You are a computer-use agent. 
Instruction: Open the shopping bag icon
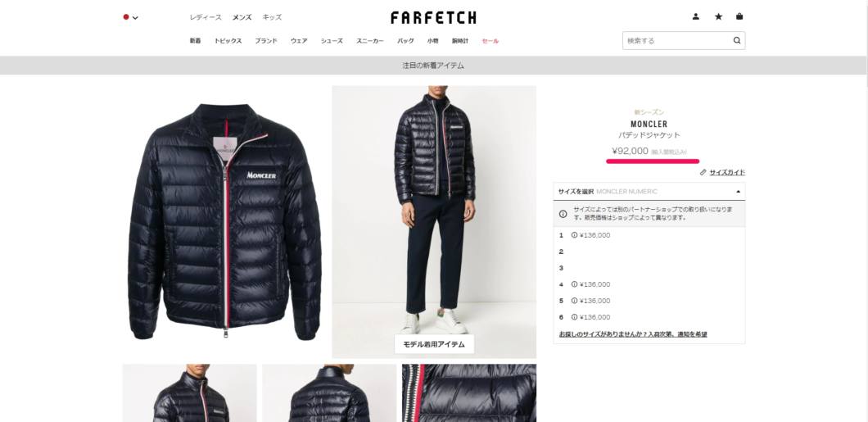coord(739,16)
